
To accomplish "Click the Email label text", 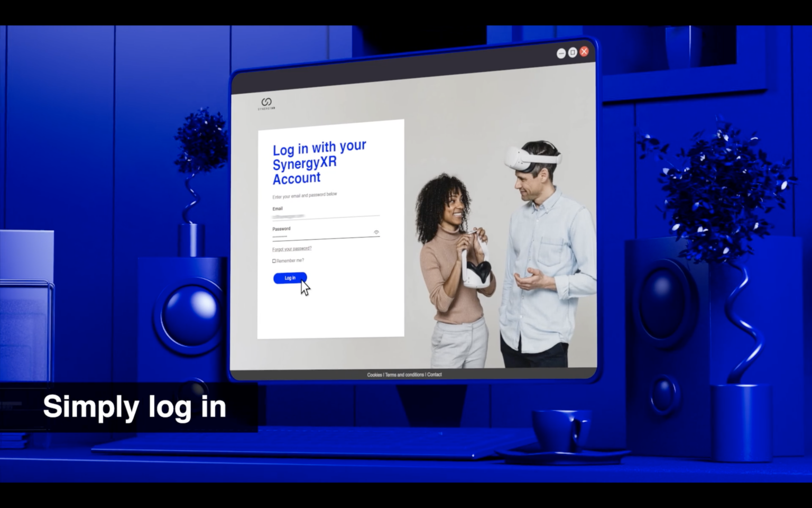I will click(278, 208).
